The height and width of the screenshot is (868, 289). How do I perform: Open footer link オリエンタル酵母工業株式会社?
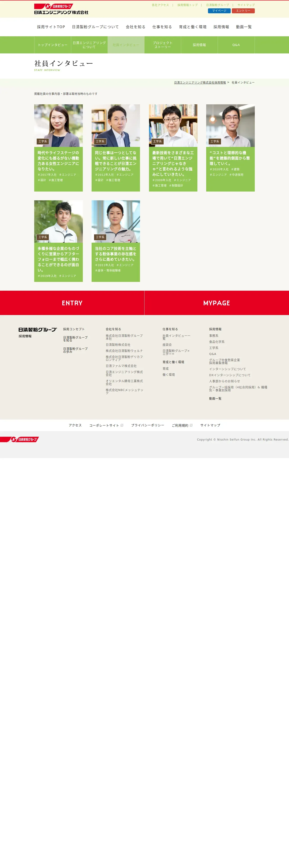pos(124,382)
